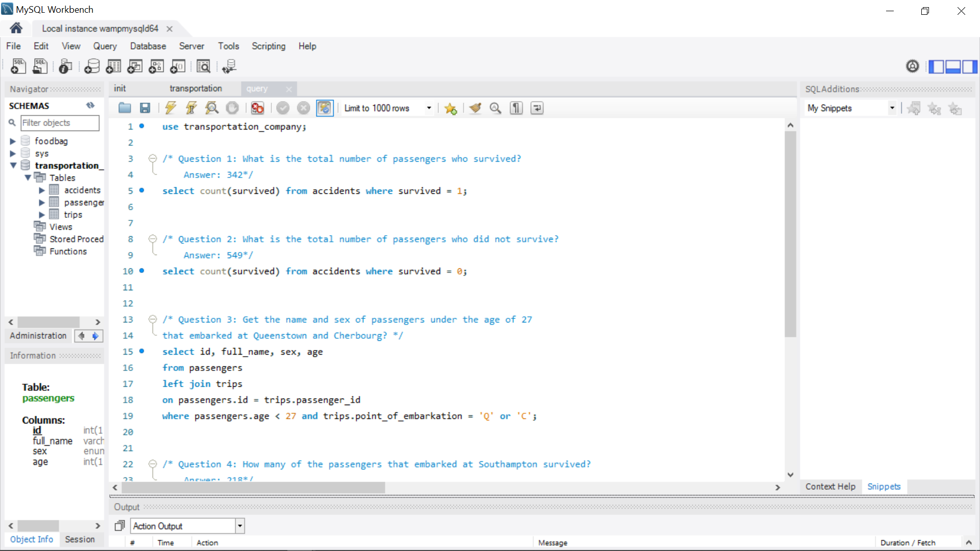
Task: Click the Create New Schema icon
Action: [x=92, y=66]
